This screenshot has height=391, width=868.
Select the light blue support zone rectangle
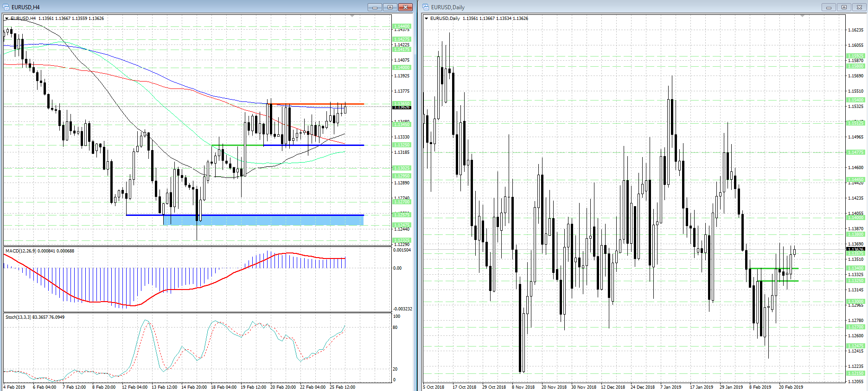263,220
